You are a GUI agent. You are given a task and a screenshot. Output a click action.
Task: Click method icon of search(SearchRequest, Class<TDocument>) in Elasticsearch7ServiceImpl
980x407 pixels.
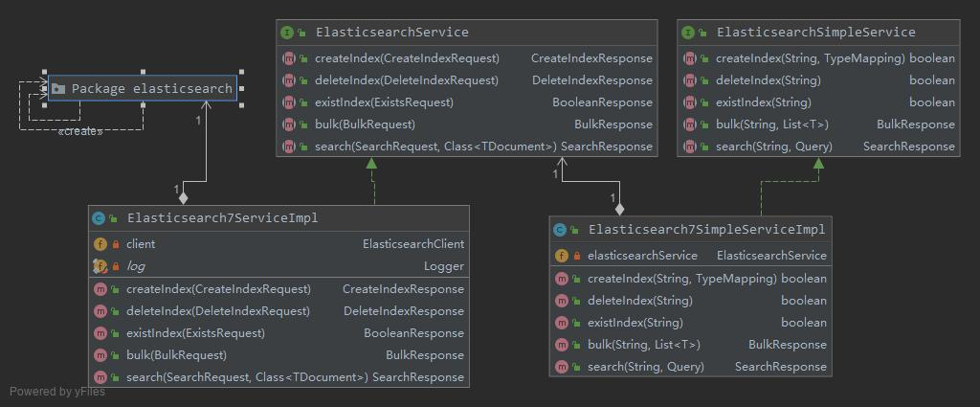coord(100,377)
